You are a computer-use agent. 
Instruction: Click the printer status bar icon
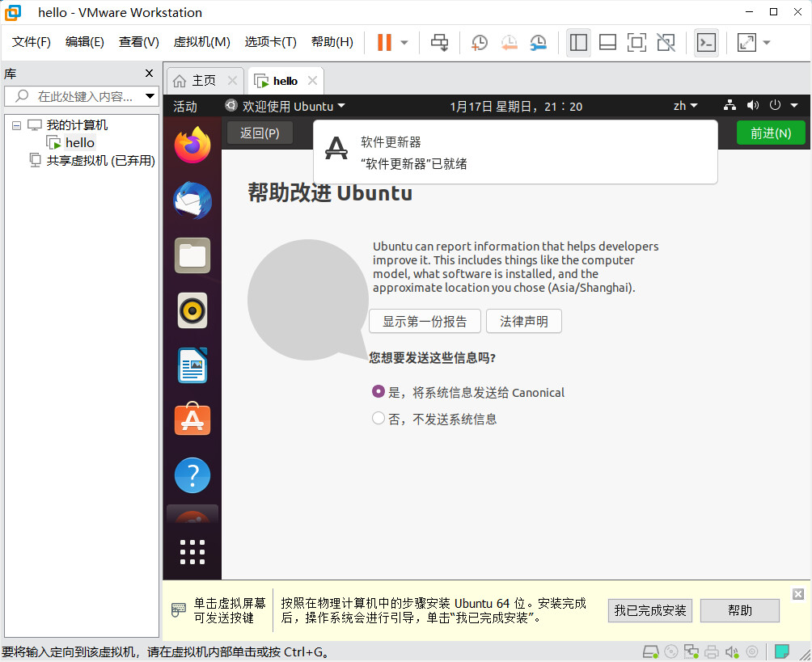[712, 651]
